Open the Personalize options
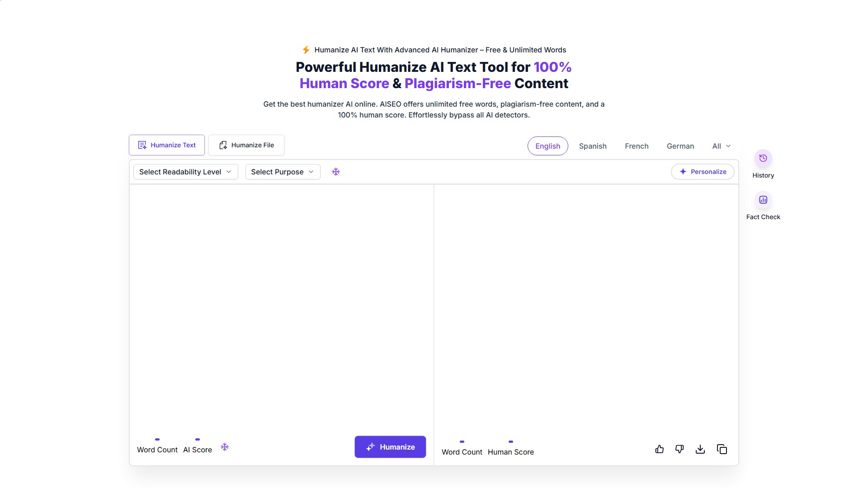This screenshot has height=488, width=868. tap(703, 172)
